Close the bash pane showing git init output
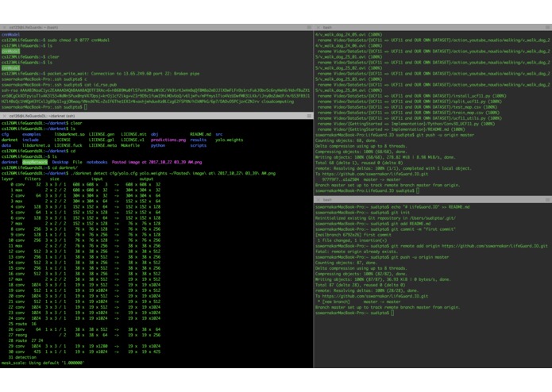Viewport: 552px width, 392px height. (x=318, y=200)
